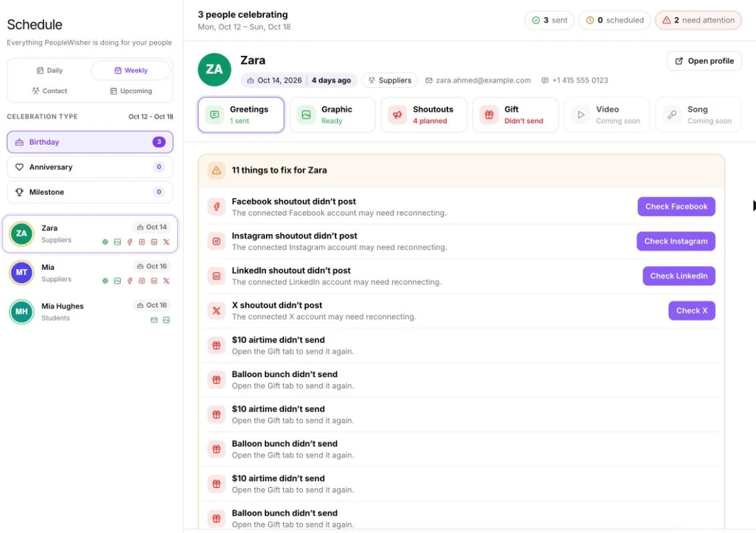This screenshot has height=533, width=756.
Task: Click Mia's Facebook status icon in list
Action: coord(130,281)
